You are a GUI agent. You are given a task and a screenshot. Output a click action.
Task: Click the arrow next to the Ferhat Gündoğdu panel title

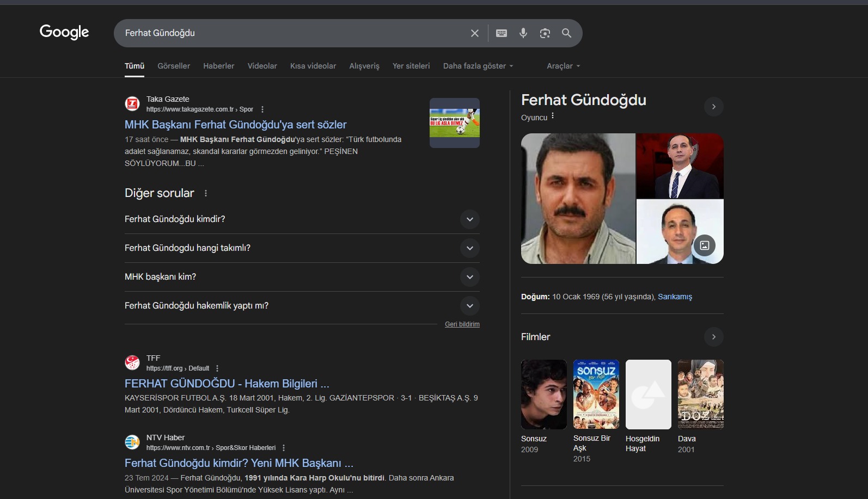click(714, 107)
